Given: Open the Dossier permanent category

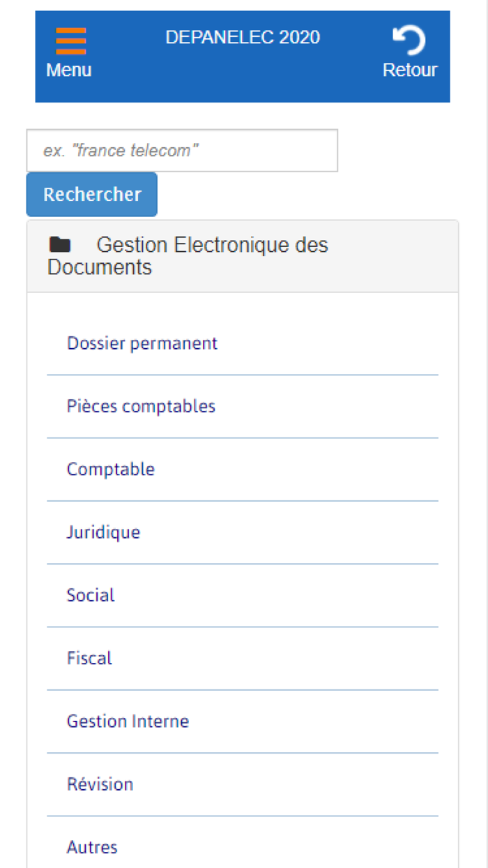Looking at the screenshot, I should click(142, 343).
